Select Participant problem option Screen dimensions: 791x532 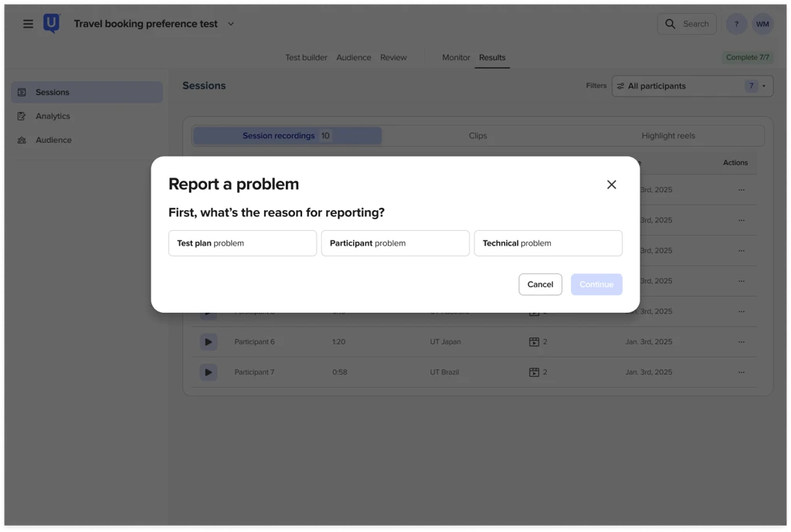tap(395, 243)
